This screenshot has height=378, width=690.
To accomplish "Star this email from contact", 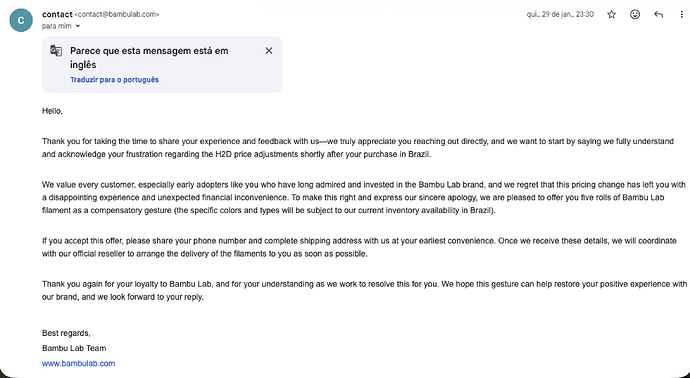I will (x=612, y=15).
